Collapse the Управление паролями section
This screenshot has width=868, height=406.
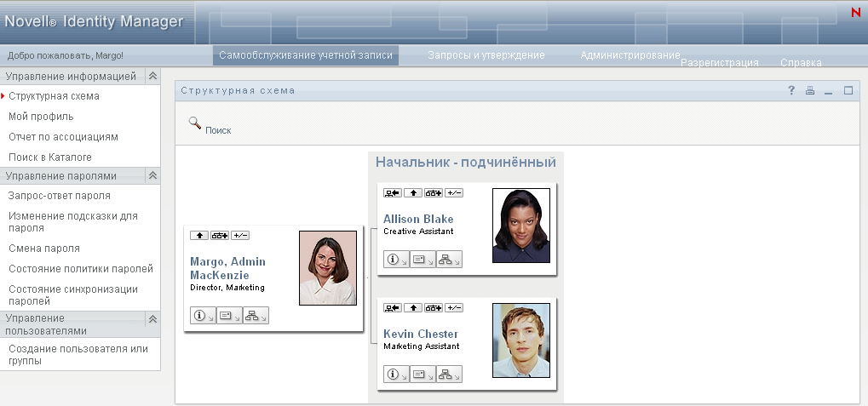pos(152,175)
